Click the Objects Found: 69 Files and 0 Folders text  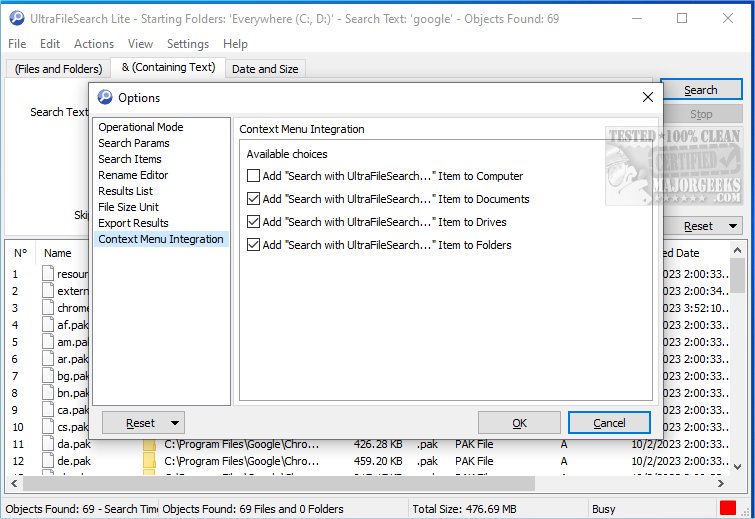[253, 508]
